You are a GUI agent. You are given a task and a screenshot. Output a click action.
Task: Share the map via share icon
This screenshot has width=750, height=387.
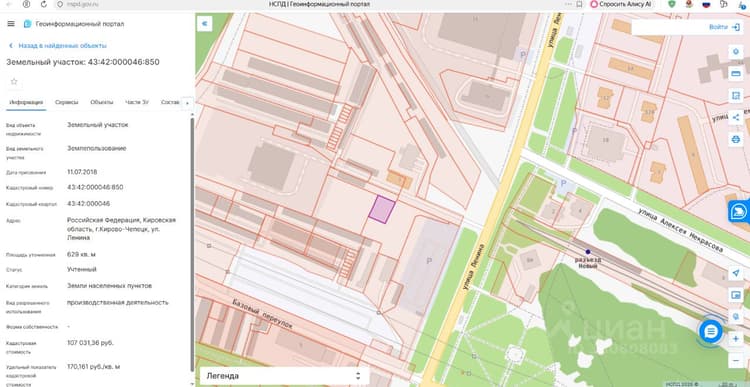[x=736, y=117]
